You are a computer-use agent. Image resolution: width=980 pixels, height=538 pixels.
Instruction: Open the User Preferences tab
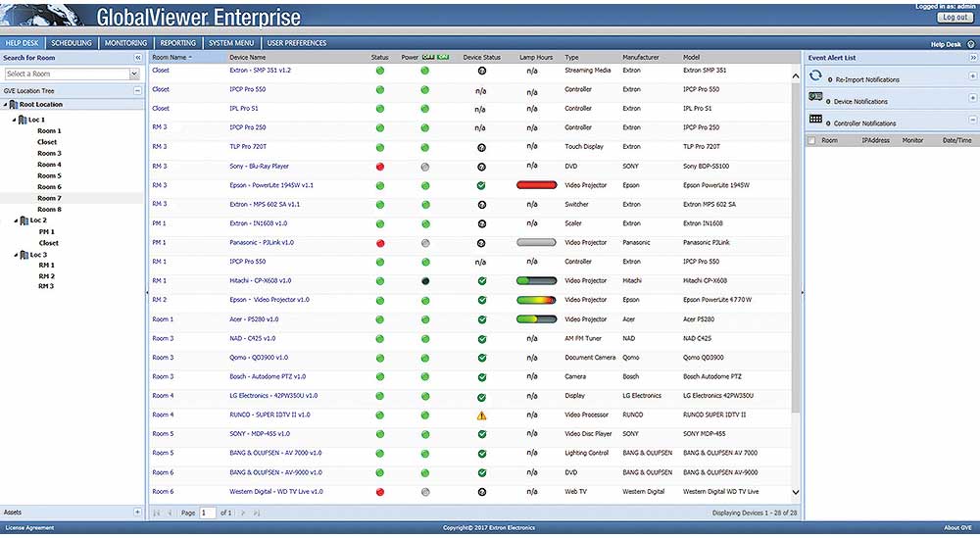click(297, 43)
